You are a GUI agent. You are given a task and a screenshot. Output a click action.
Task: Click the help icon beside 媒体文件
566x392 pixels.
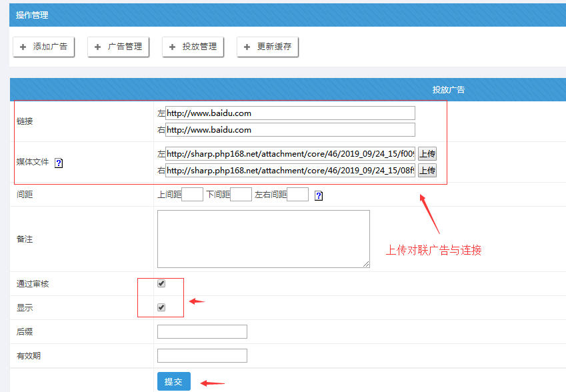coord(59,163)
